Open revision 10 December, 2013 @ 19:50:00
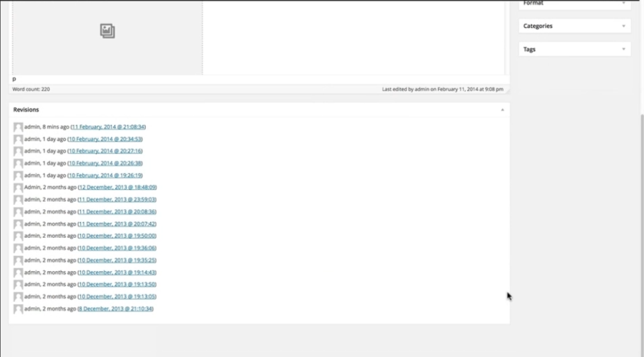The width and height of the screenshot is (644, 357). click(118, 236)
